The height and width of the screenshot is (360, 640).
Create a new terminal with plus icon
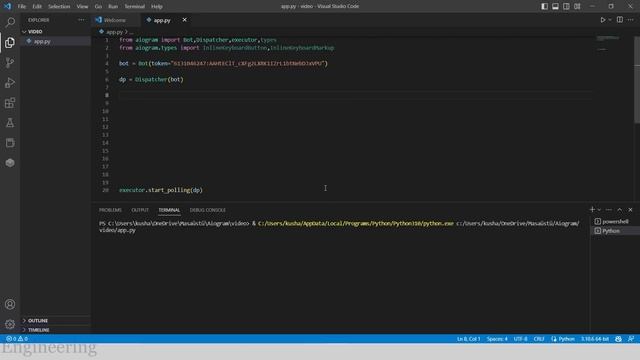[x=592, y=209]
